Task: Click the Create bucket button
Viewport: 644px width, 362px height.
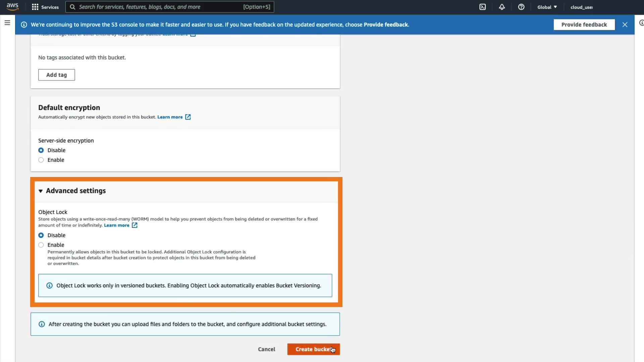Action: click(x=313, y=349)
